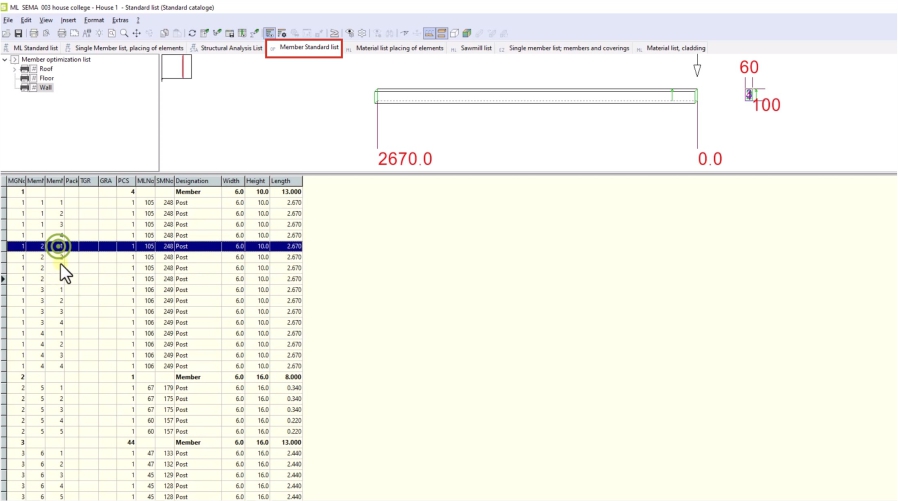This screenshot has width=898, height=501.
Task: Select the magnifier Zoom tool
Action: 124,33
